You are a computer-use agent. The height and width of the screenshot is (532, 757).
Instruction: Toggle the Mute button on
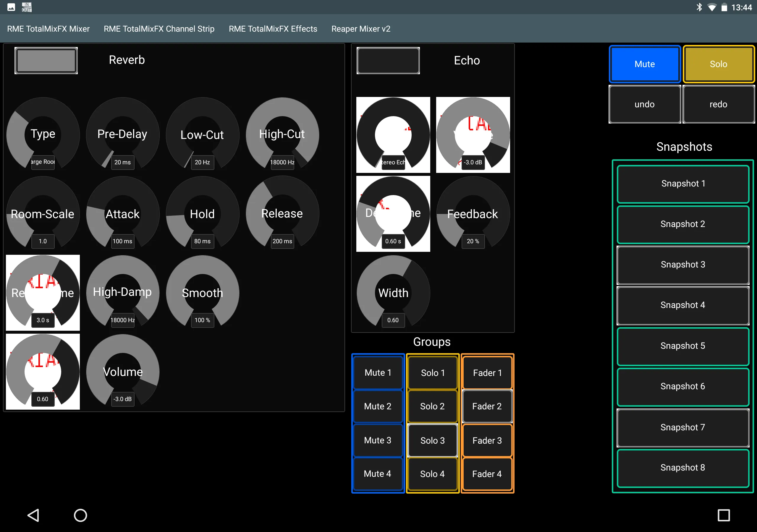click(645, 63)
